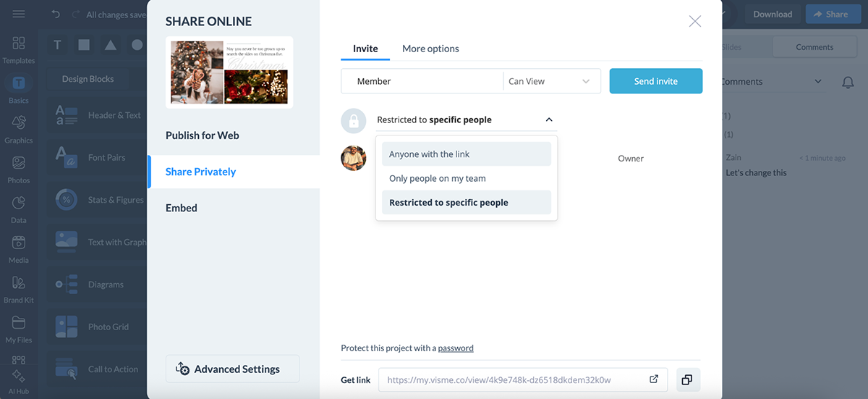Image resolution: width=868 pixels, height=399 pixels.
Task: Open the hamburger main menu
Action: 19,14
